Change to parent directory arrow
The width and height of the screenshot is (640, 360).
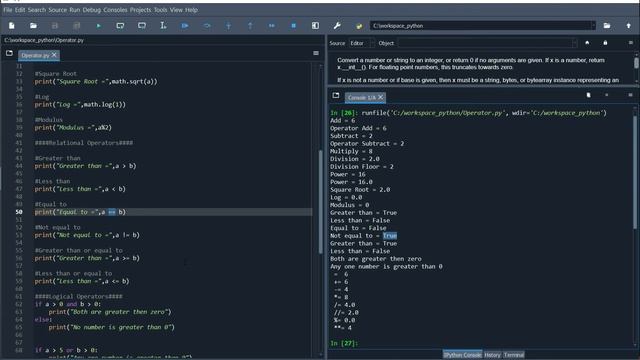pyautogui.click(x=629, y=26)
